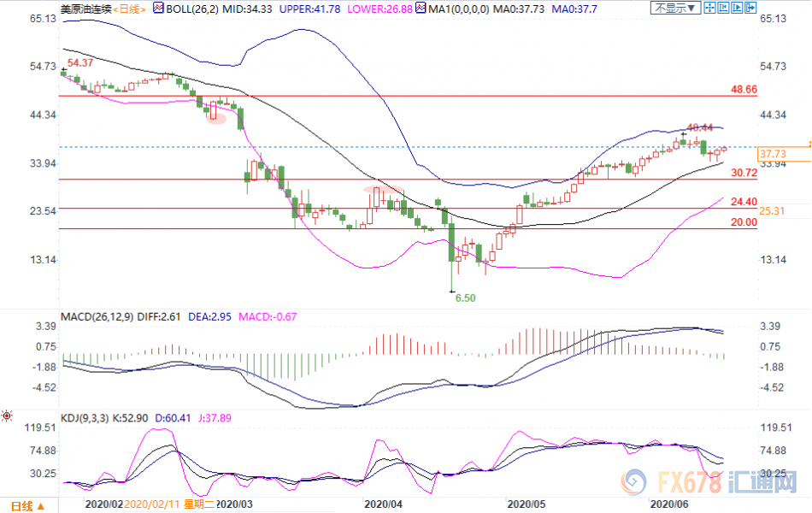
Task: Click the MA1(0,0,0,0) indicator label
Action: 458,9
